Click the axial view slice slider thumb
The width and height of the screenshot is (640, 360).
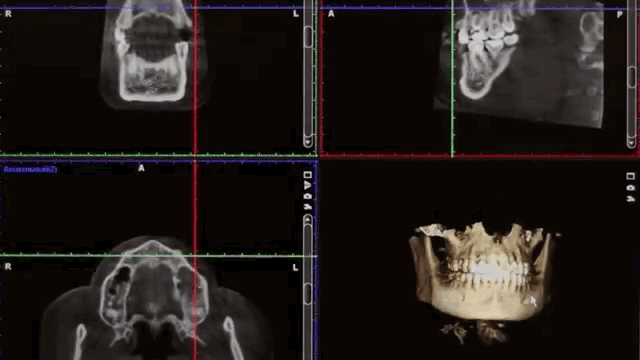pyautogui.click(x=308, y=294)
